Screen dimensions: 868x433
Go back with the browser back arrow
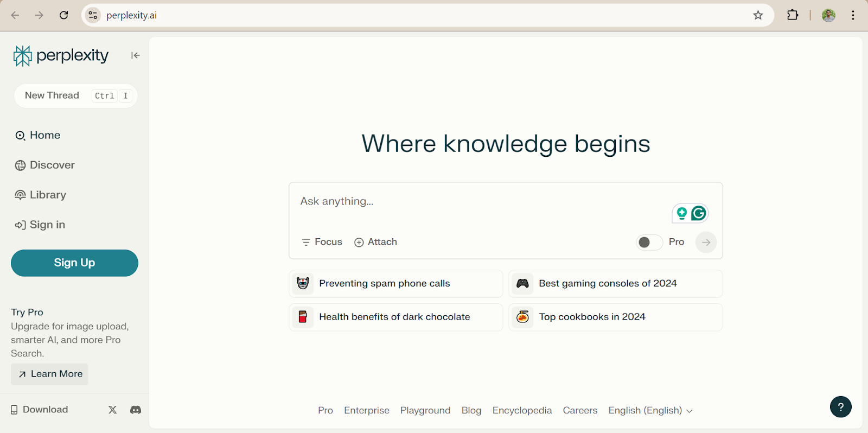pos(15,15)
